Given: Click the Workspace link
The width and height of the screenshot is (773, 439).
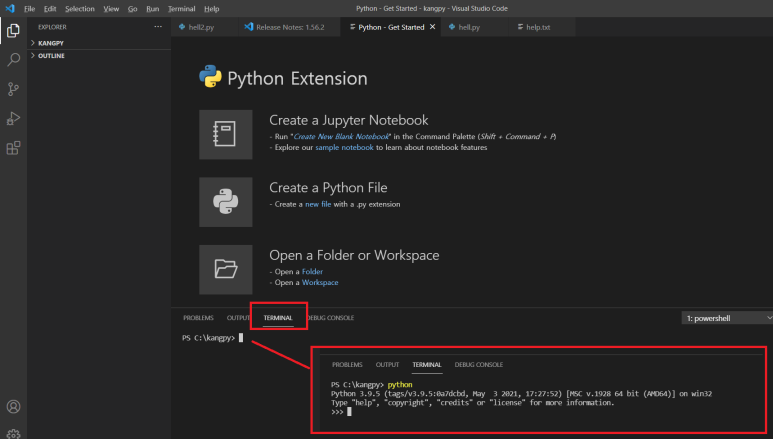Looking at the screenshot, I should pos(320,283).
